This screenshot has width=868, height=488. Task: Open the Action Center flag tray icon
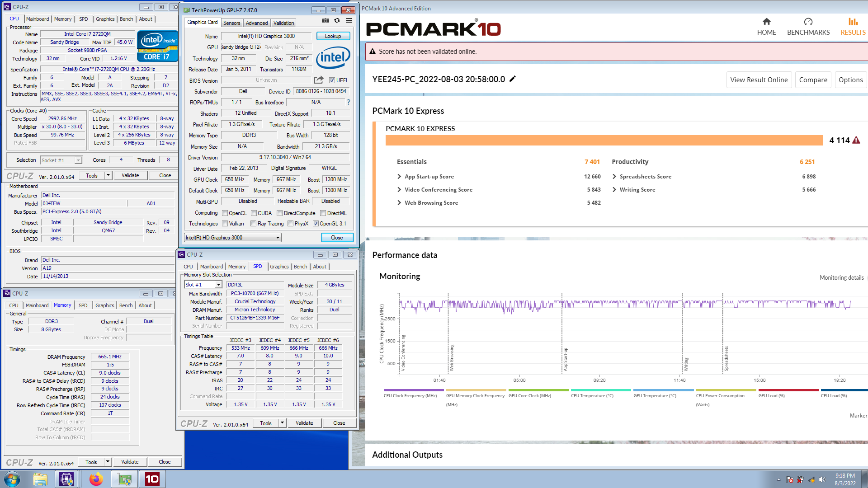click(790, 480)
